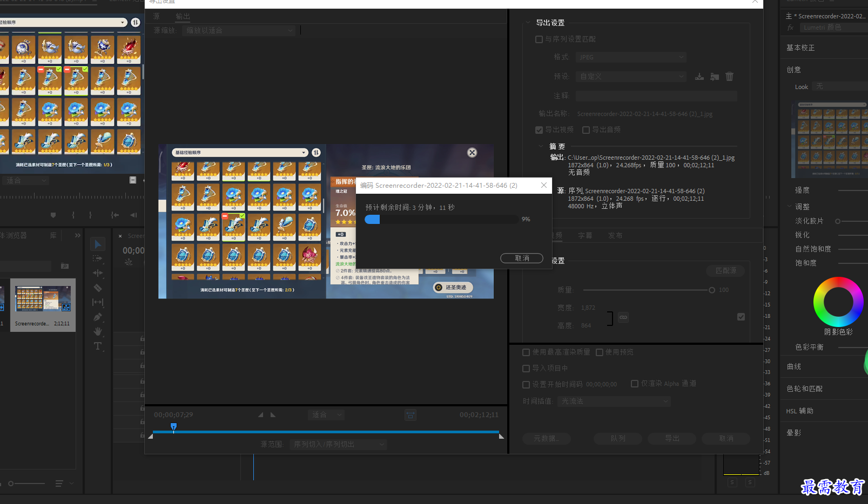The image size is (868, 504).
Task: Open the Look dropdown in Lumetri panel
Action: (x=840, y=87)
